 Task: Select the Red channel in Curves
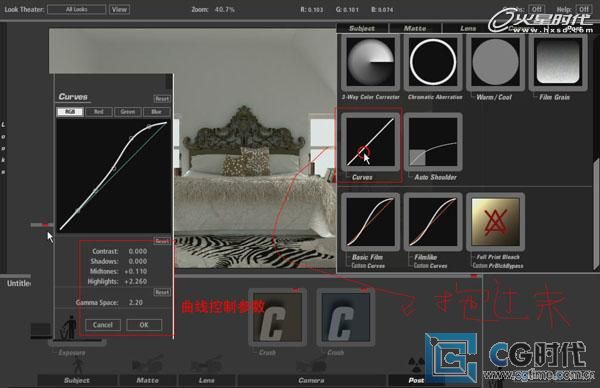(x=99, y=112)
